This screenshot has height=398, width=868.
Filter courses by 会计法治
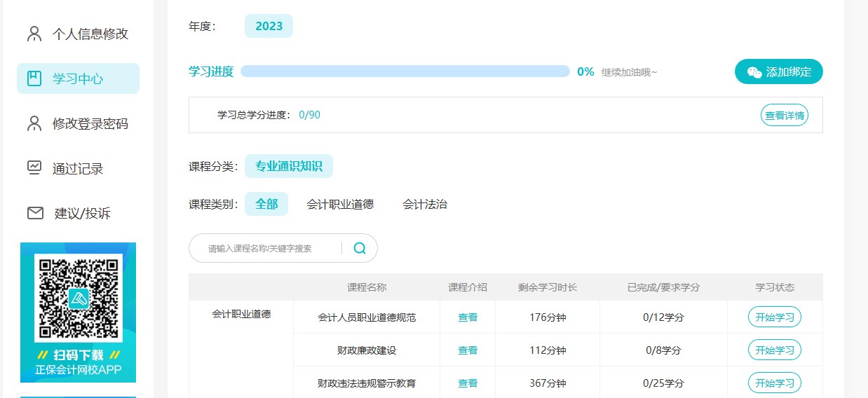click(425, 205)
